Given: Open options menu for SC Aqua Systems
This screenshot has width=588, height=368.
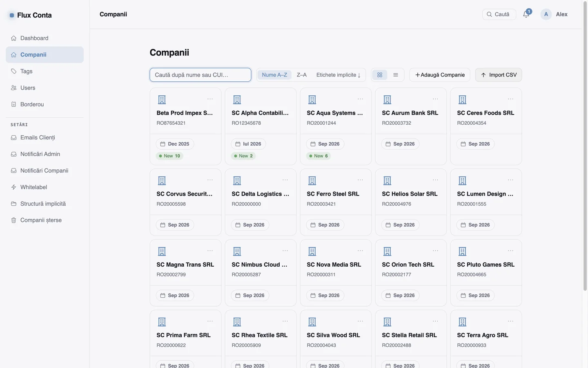Looking at the screenshot, I should point(360,99).
